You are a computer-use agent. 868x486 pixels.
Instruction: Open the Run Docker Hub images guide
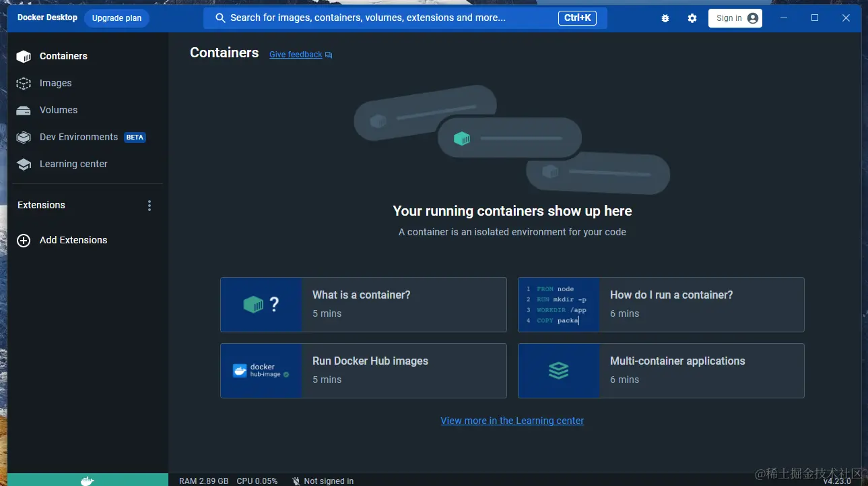point(364,371)
